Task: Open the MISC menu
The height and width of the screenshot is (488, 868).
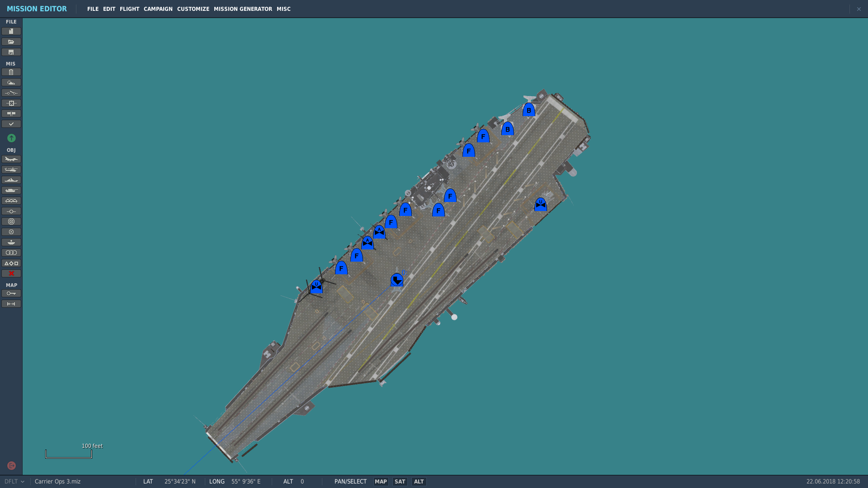Action: pyautogui.click(x=283, y=9)
